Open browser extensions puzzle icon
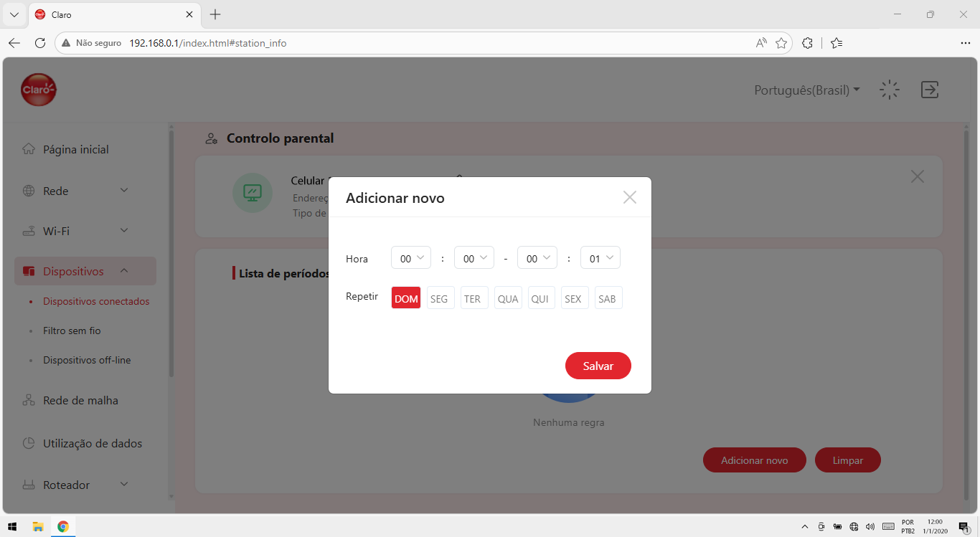980x537 pixels. [807, 43]
